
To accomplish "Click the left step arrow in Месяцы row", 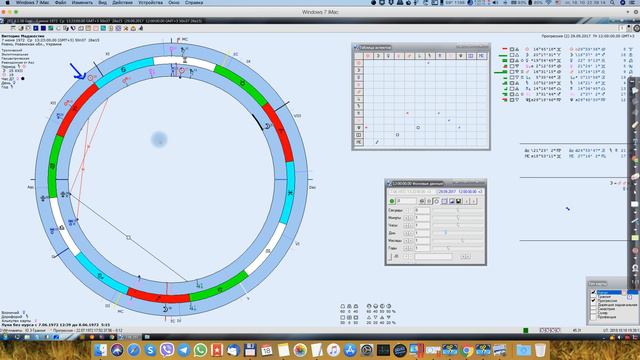I will pyautogui.click(x=406, y=241).
